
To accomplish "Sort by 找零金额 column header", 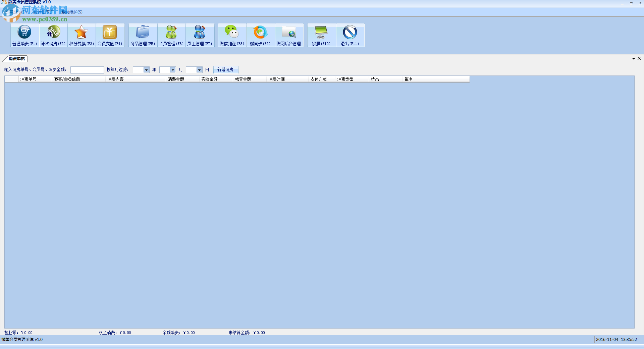I will click(250, 79).
